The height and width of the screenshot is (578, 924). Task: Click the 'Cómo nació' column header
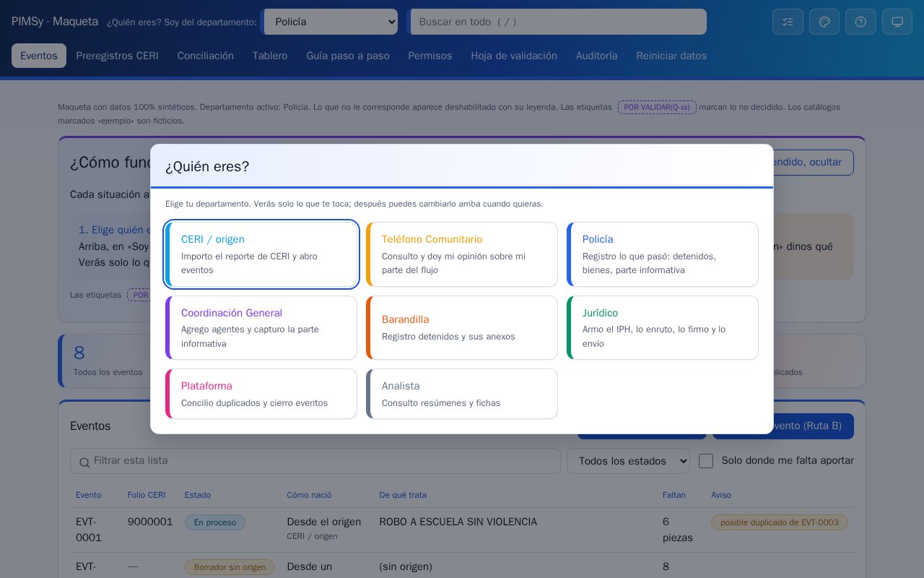(309, 495)
